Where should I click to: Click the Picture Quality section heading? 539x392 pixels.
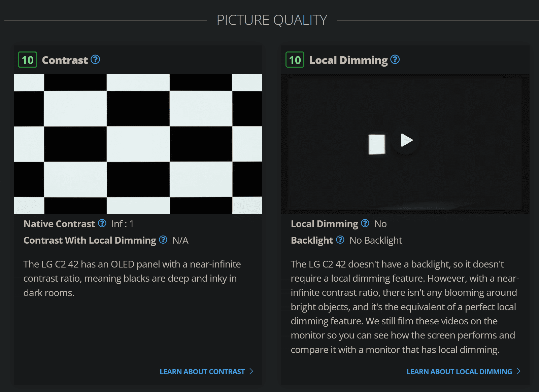point(272,20)
